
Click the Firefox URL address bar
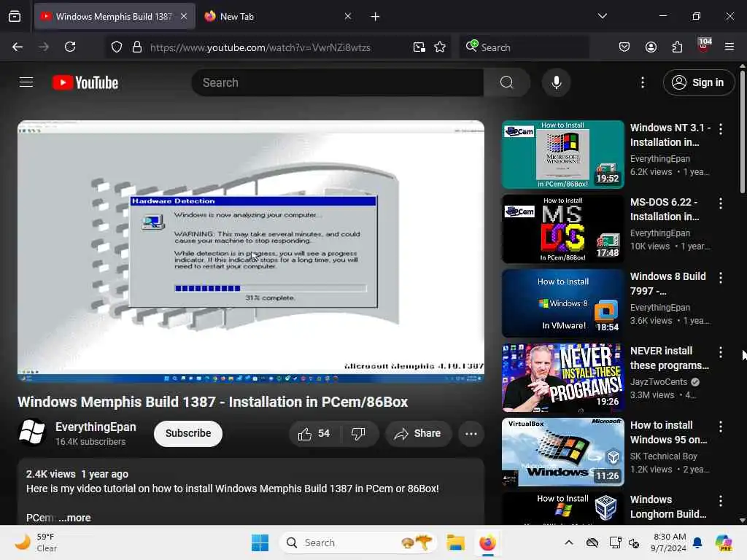pyautogui.click(x=279, y=47)
